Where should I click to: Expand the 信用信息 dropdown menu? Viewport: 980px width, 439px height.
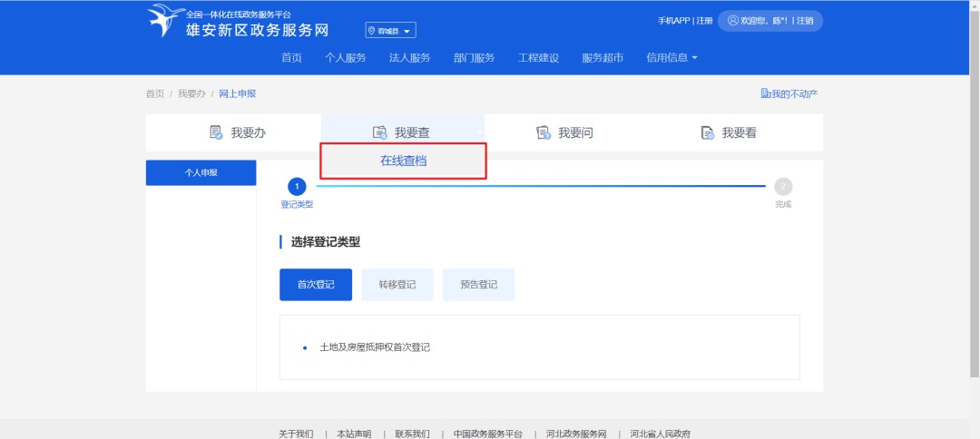[x=671, y=57]
